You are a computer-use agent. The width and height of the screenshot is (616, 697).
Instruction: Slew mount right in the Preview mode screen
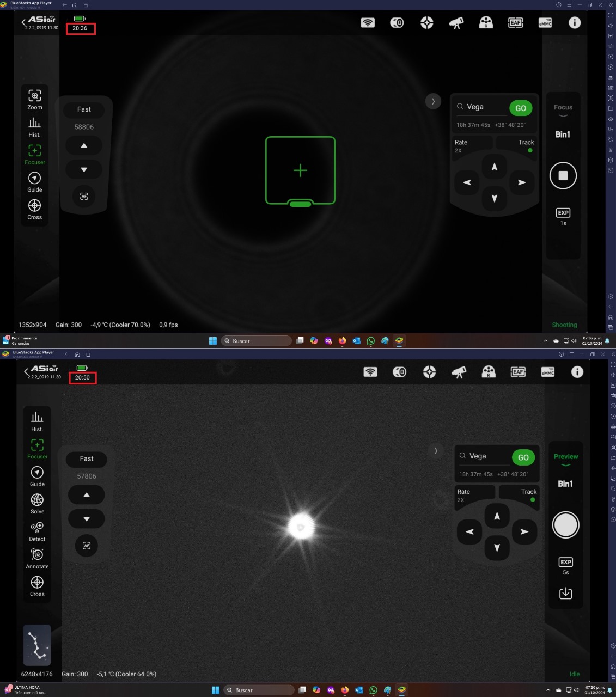pyautogui.click(x=524, y=531)
